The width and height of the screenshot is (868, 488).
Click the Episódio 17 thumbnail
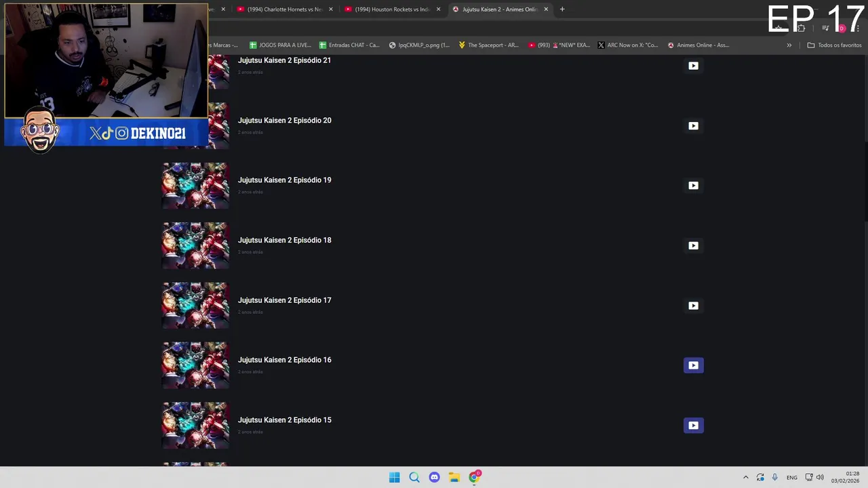tap(196, 306)
